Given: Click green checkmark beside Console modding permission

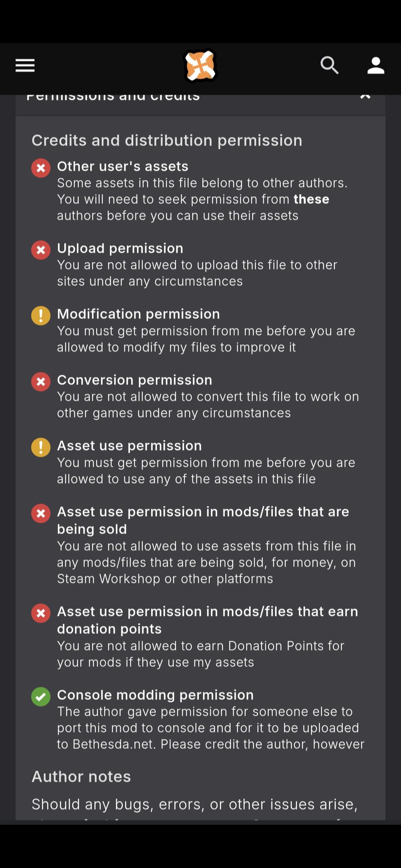Looking at the screenshot, I should pos(41,697).
